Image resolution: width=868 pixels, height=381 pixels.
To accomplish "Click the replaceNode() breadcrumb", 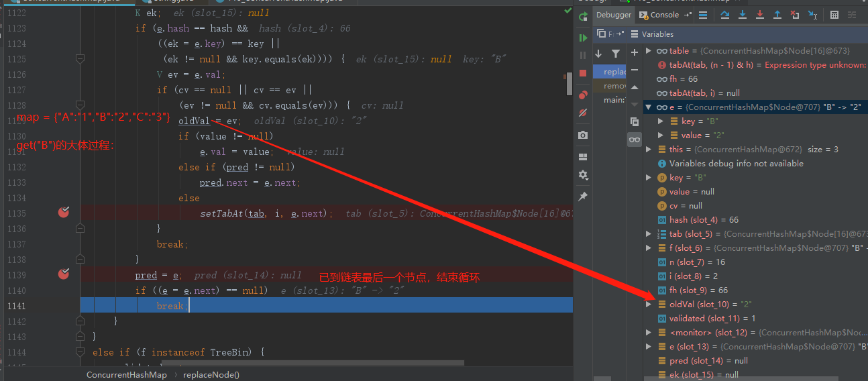I will point(211,375).
